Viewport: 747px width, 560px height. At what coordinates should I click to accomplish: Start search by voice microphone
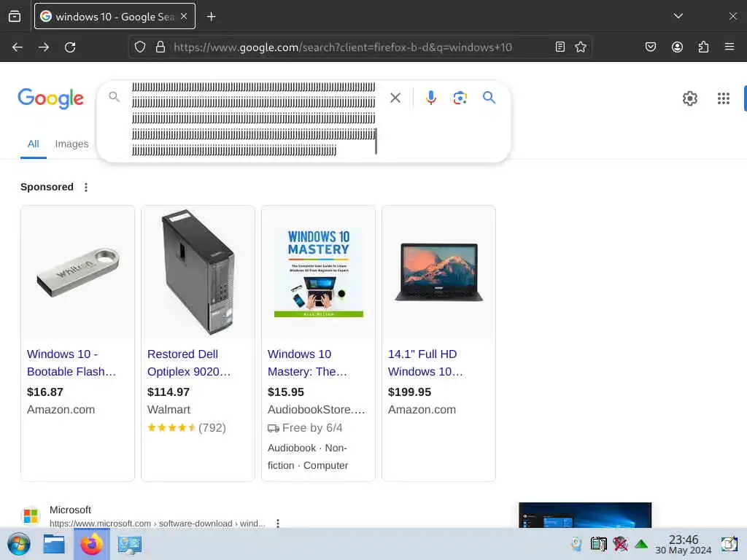point(430,98)
